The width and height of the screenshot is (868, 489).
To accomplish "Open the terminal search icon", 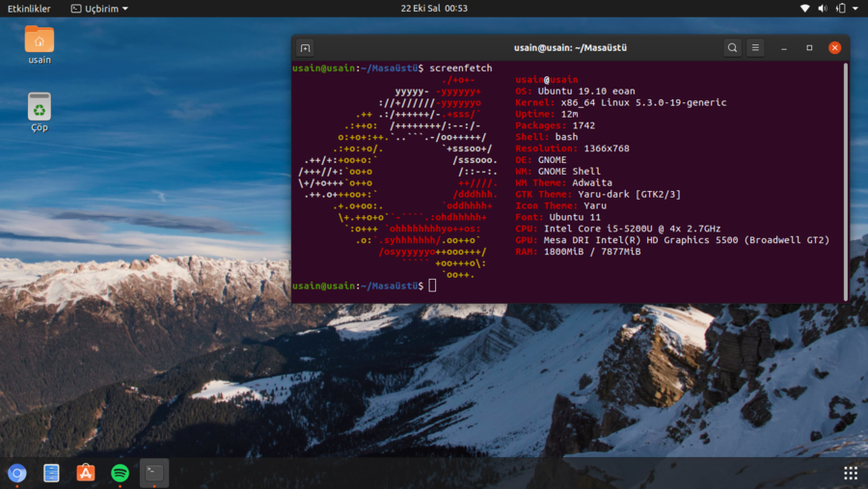I will [732, 48].
